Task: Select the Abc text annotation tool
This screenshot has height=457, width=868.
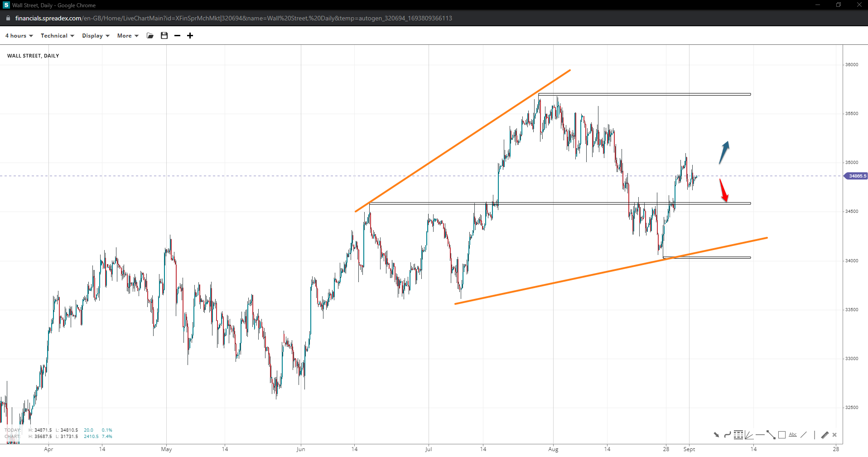Action: tap(793, 435)
